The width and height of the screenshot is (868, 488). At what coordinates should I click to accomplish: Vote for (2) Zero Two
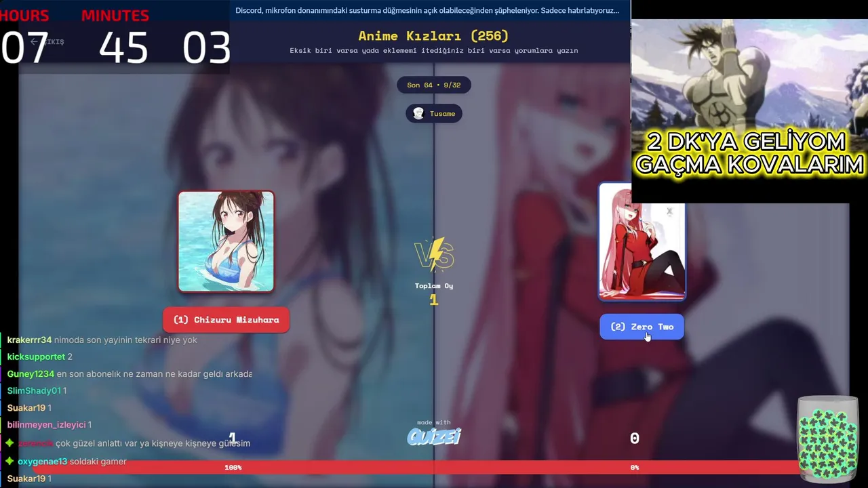point(642,327)
